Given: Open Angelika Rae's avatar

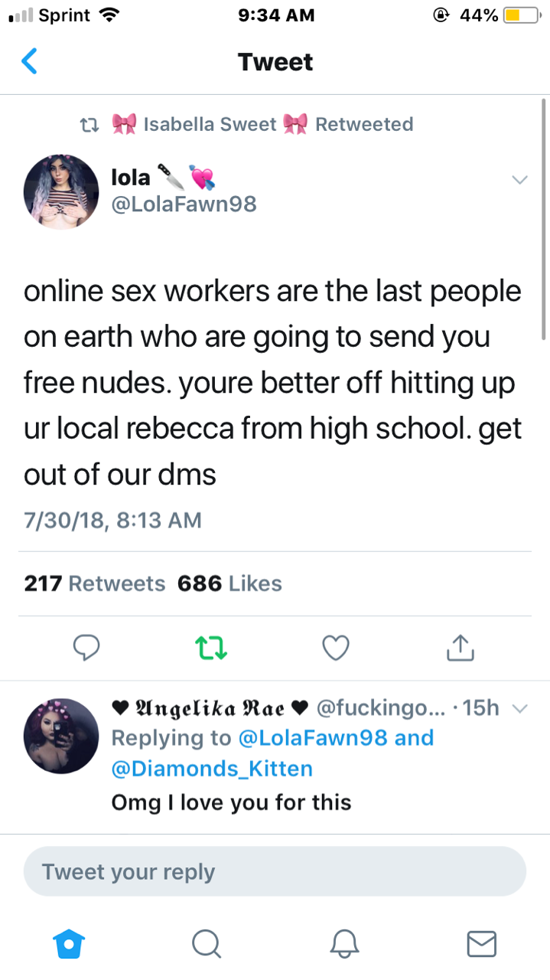Looking at the screenshot, I should (61, 735).
